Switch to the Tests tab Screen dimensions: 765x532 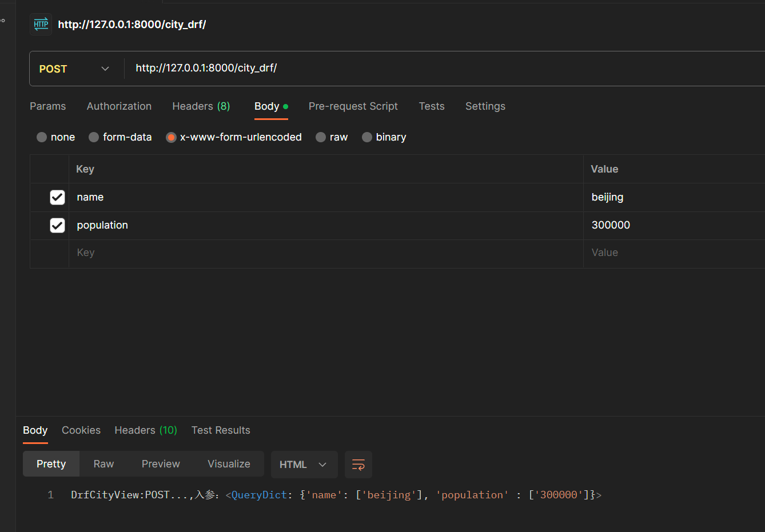(431, 106)
